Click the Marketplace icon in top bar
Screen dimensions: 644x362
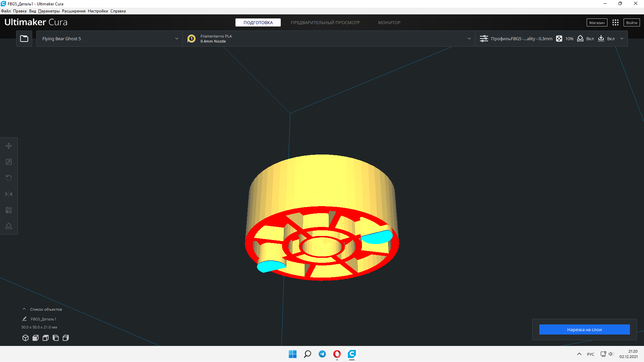(597, 22)
